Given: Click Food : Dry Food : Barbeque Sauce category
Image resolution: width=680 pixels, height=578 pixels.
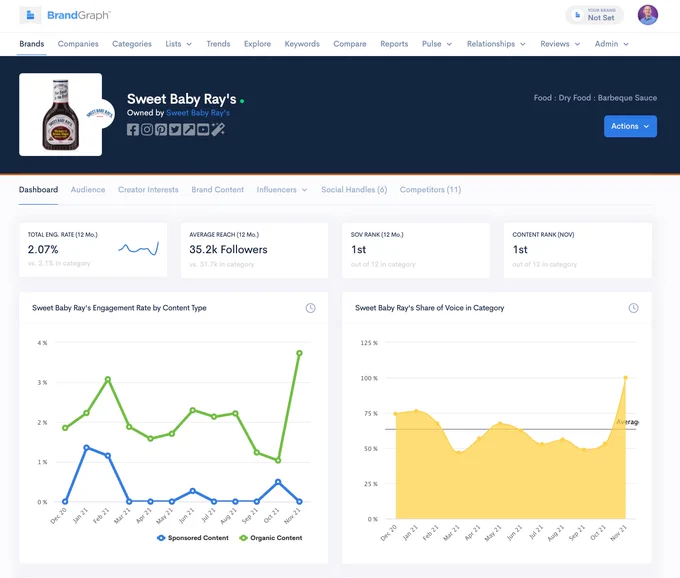Looking at the screenshot, I should point(595,98).
